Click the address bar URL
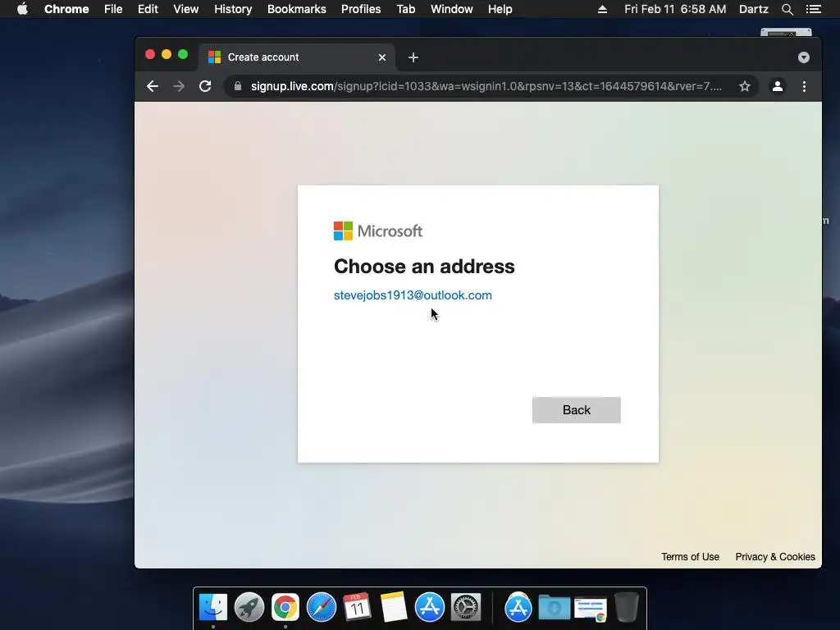The height and width of the screenshot is (630, 840). pos(486,86)
